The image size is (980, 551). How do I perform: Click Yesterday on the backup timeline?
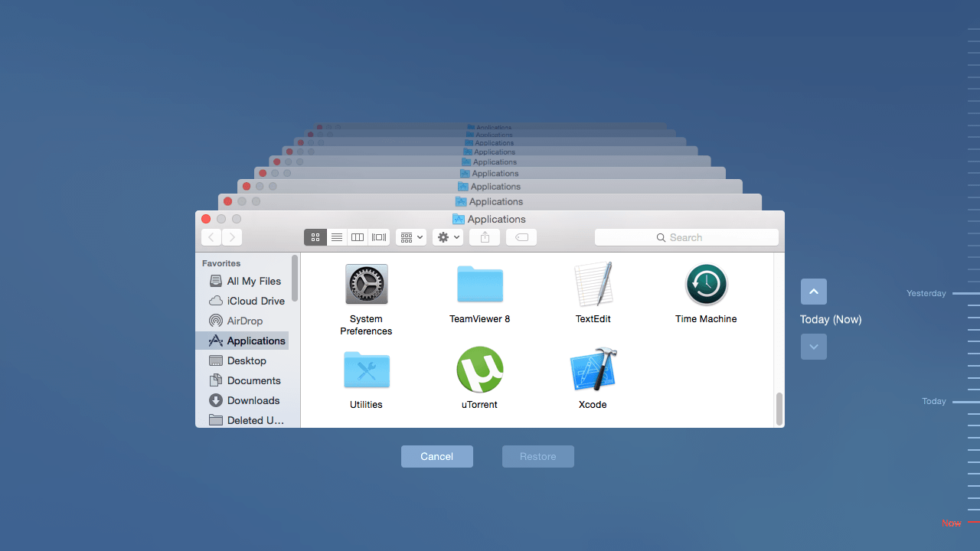[x=926, y=293]
